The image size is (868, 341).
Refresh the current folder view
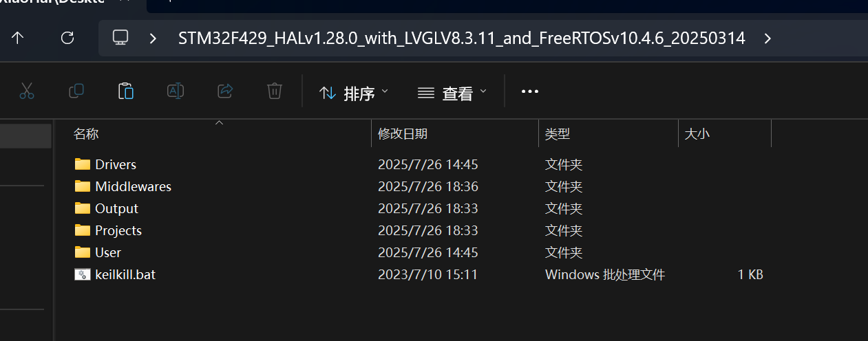pos(67,38)
